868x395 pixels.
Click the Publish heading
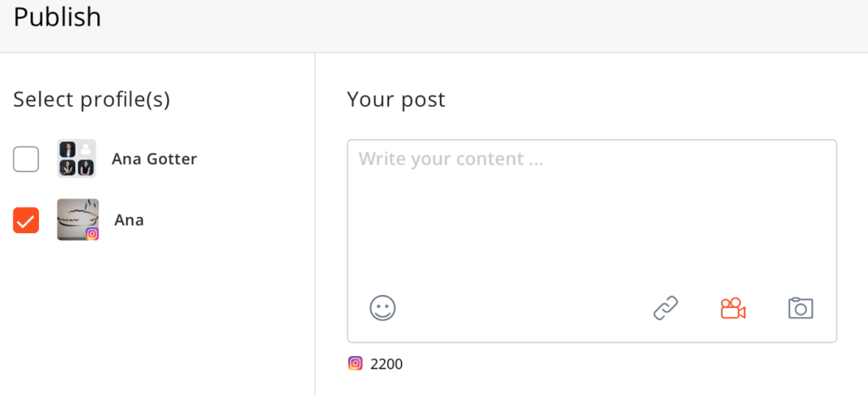tap(58, 17)
